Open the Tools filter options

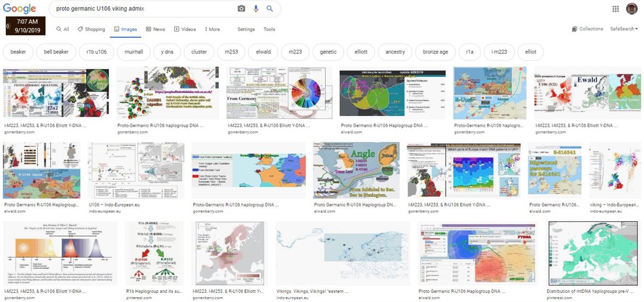(x=269, y=29)
